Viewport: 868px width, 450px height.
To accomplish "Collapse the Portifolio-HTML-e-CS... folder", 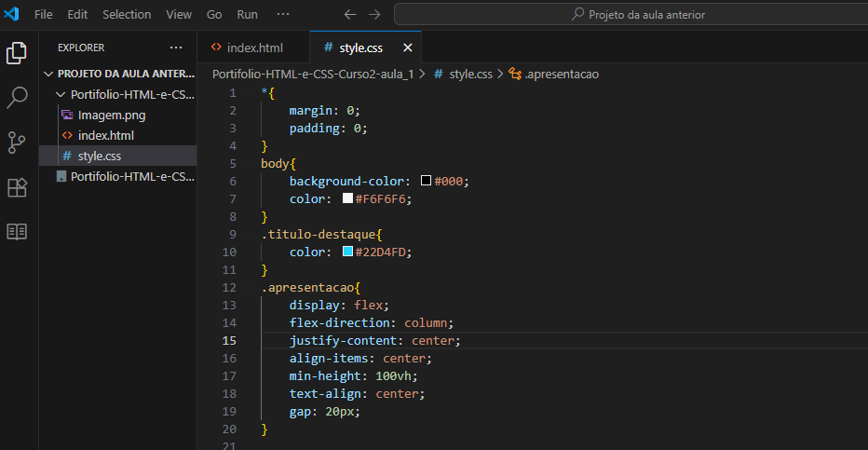I will (x=61, y=95).
